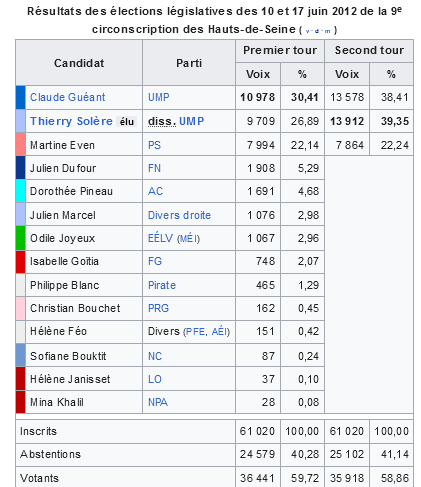Click the cyan color swatch beside Dorothée Pineau
The image size is (421, 487).
tap(21, 191)
